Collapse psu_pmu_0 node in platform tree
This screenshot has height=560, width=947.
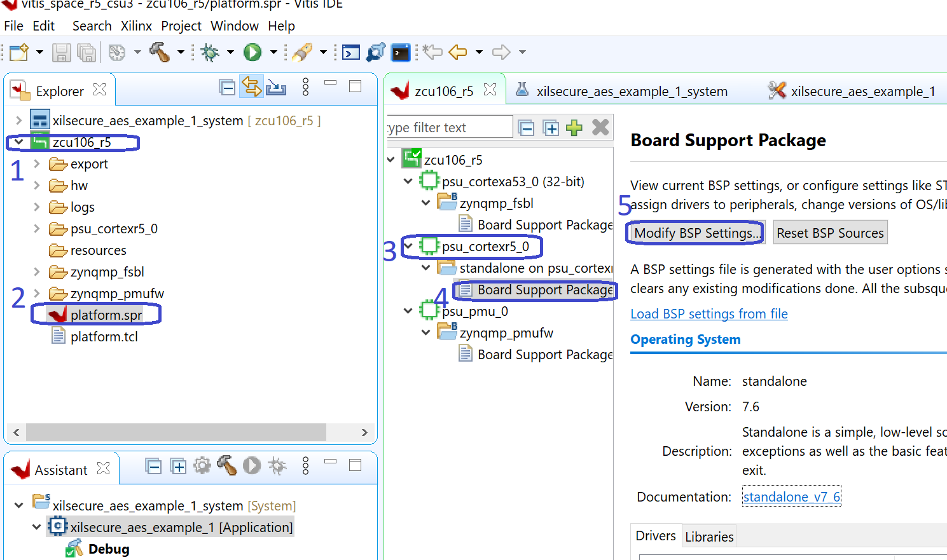[x=408, y=311]
